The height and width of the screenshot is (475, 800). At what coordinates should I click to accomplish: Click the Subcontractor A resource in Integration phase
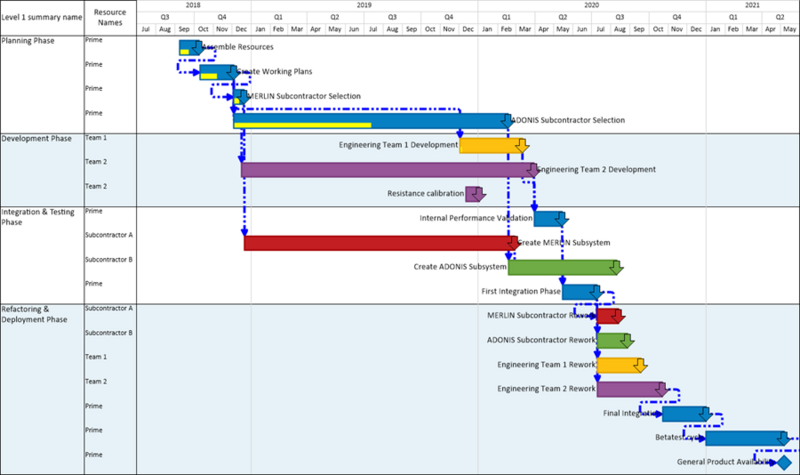pos(109,235)
